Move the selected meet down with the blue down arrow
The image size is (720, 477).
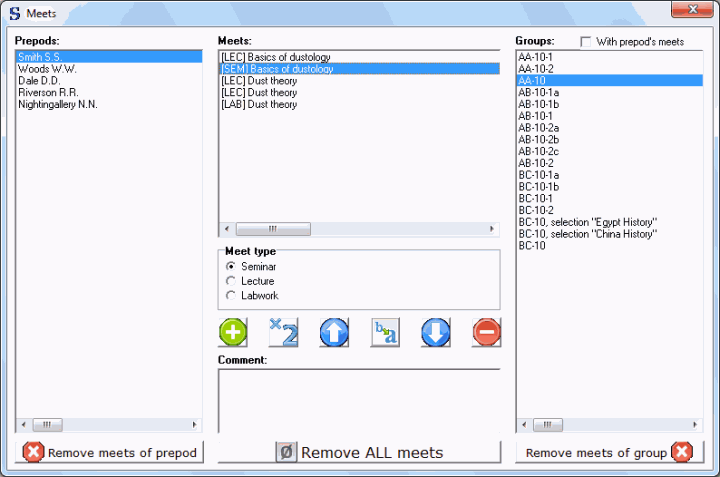[435, 332]
